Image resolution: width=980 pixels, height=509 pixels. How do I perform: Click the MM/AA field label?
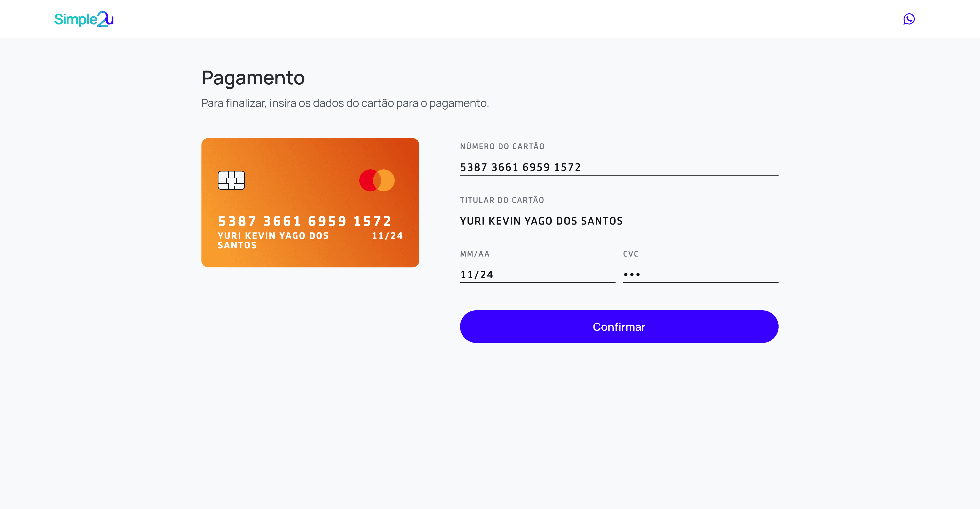pyautogui.click(x=475, y=254)
